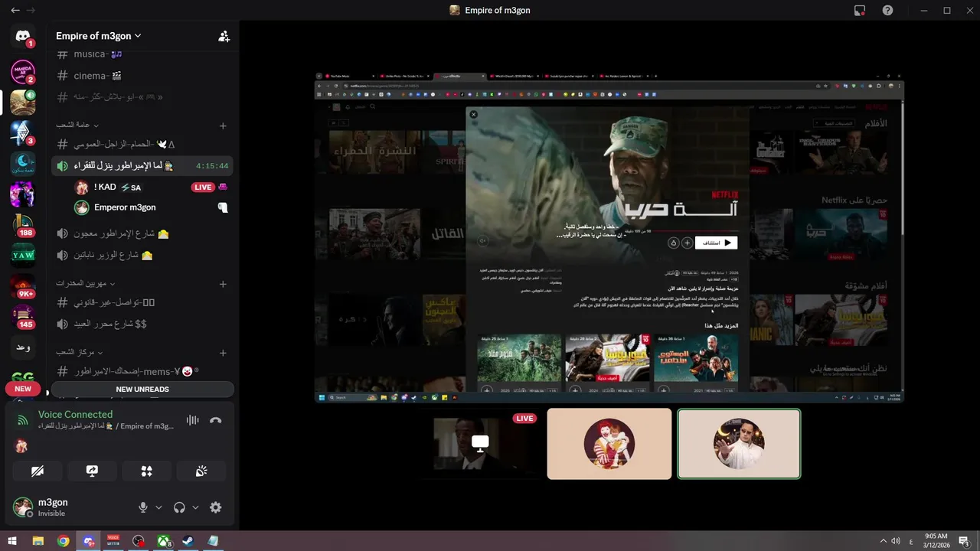Open the help question mark icon
Viewport: 980px width, 551px height.
pos(887,11)
